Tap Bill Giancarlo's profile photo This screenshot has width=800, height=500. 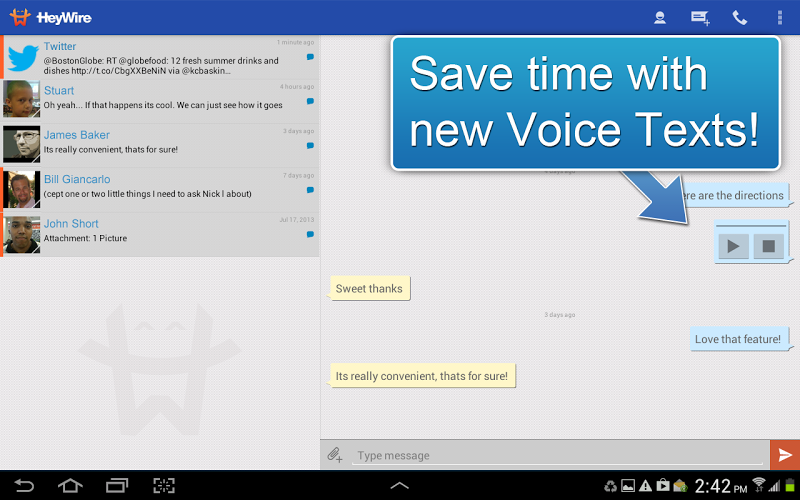coord(21,189)
